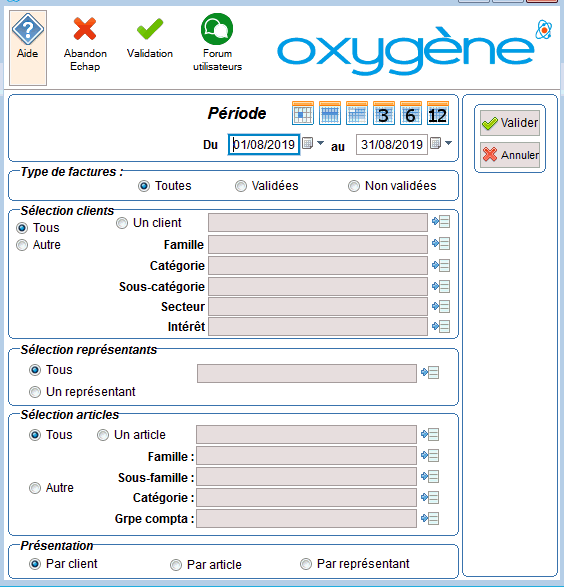Open the Forum utilisateurs icon
Screen dimensions: 564x587
(217, 29)
